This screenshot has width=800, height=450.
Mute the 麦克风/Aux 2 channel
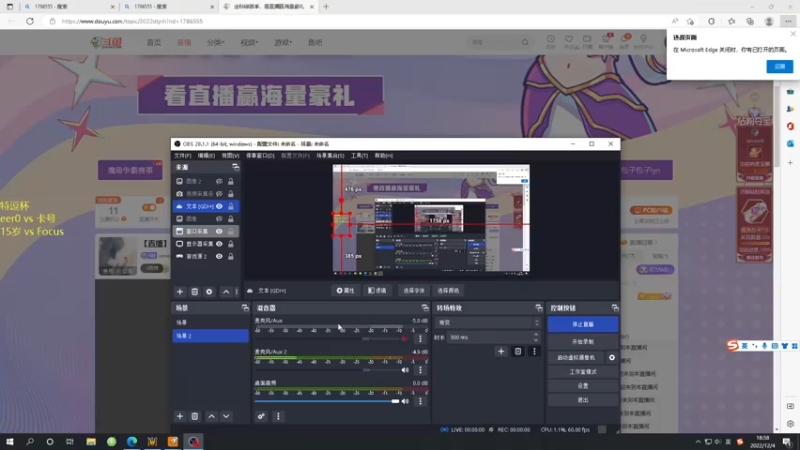405,370
